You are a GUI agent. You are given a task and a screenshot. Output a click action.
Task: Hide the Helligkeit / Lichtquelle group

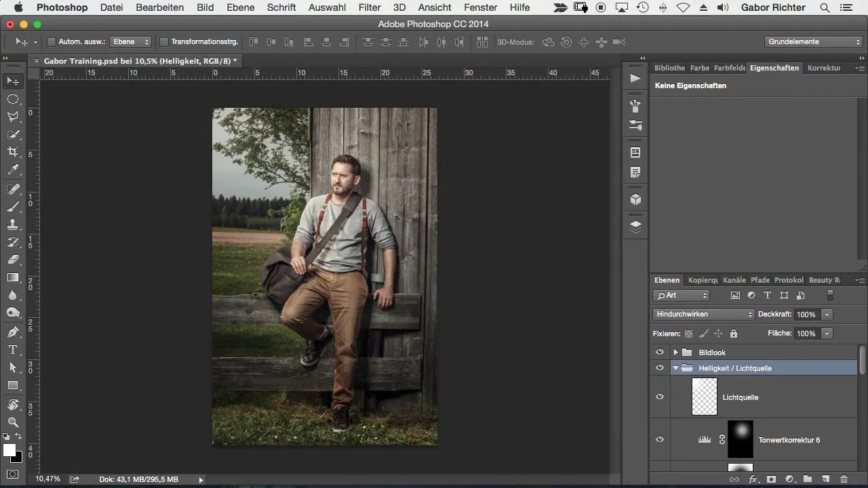pos(659,368)
